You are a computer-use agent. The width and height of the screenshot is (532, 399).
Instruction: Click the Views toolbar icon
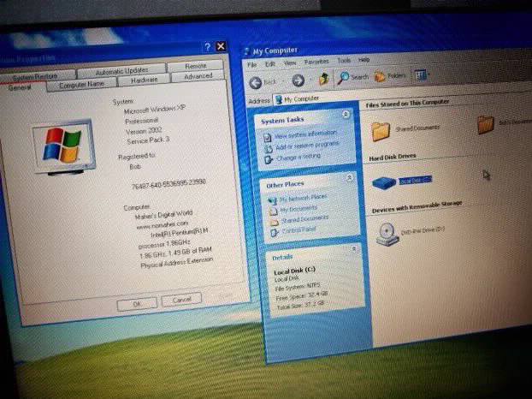(x=420, y=75)
